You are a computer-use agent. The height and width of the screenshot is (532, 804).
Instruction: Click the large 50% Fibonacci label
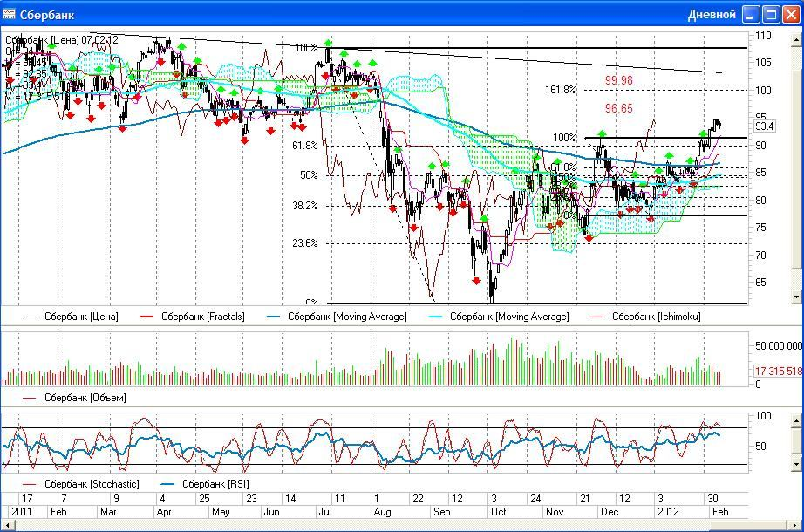click(x=309, y=175)
